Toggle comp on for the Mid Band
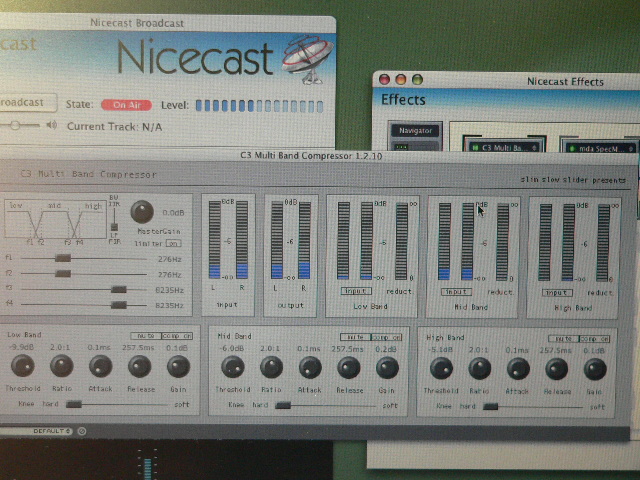The width and height of the screenshot is (640, 480). click(387, 338)
